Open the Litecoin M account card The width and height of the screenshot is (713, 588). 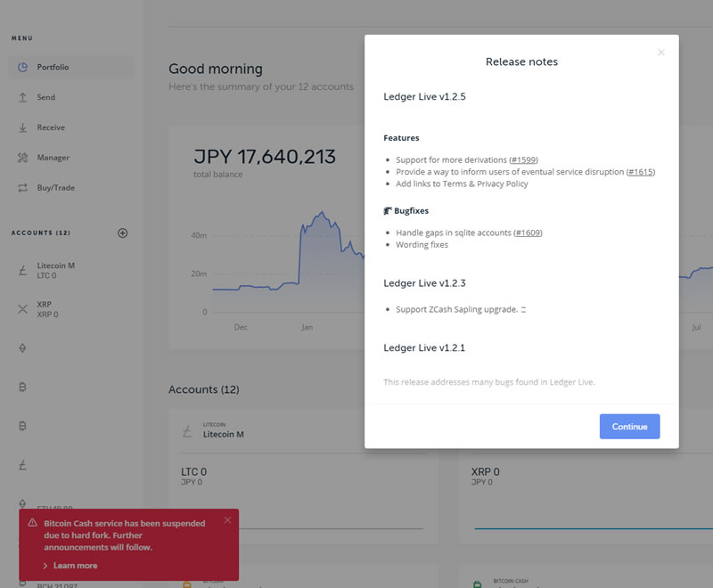(x=303, y=477)
